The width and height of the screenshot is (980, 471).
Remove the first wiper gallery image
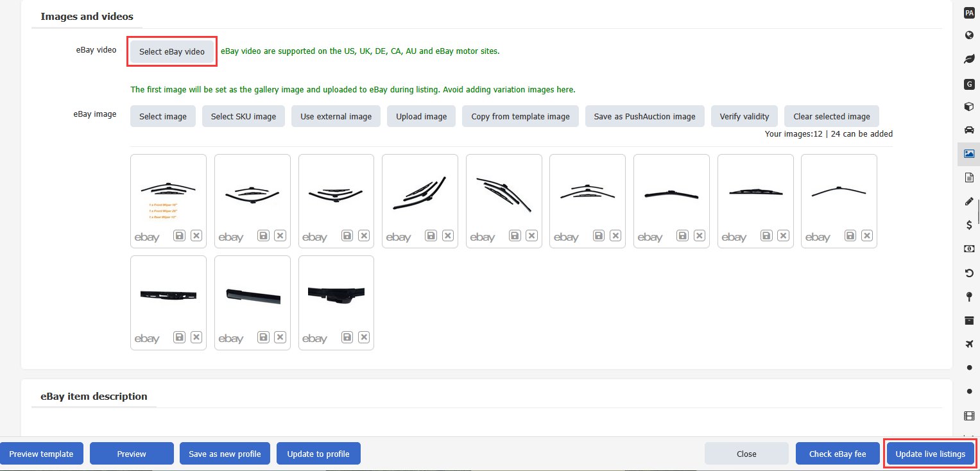click(196, 235)
